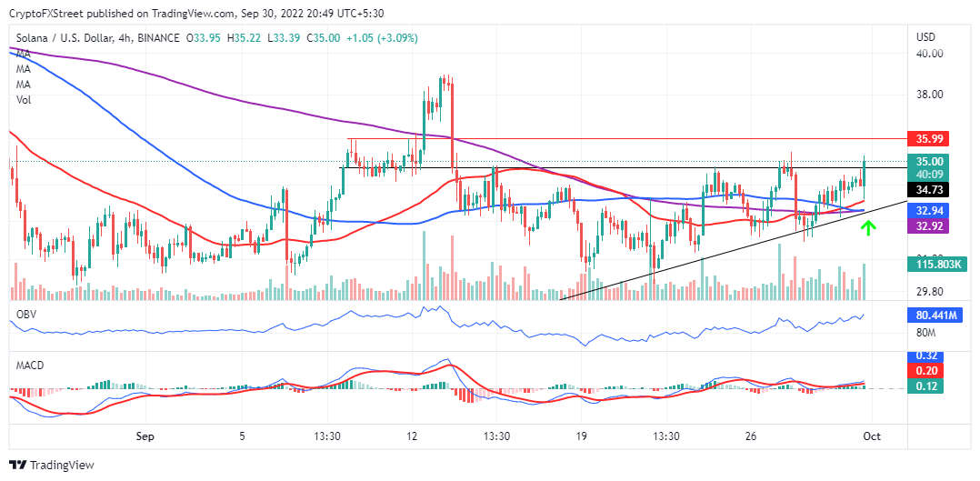The image size is (980, 481).
Task: Click the USD currency label on price axis
Action: point(925,37)
